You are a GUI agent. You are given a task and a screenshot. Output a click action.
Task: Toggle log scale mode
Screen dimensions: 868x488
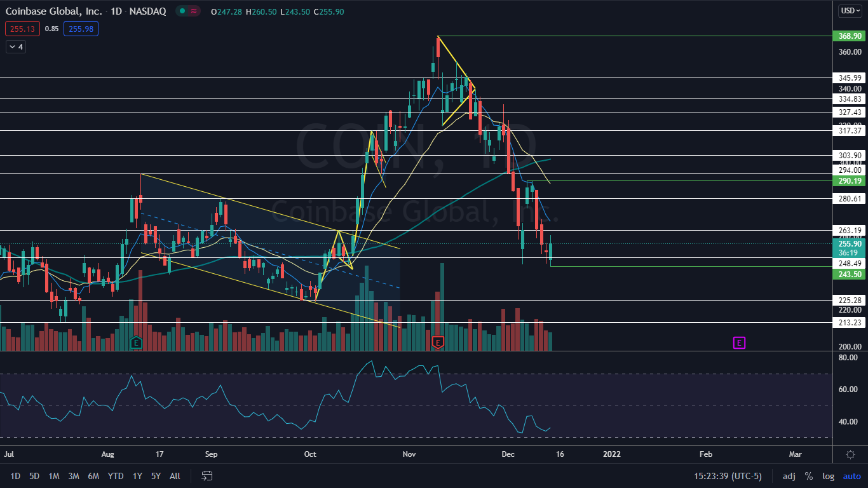[828, 476]
